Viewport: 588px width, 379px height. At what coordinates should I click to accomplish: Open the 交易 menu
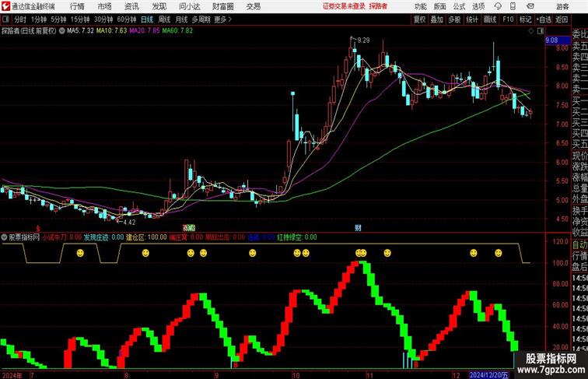pyautogui.click(x=254, y=6)
